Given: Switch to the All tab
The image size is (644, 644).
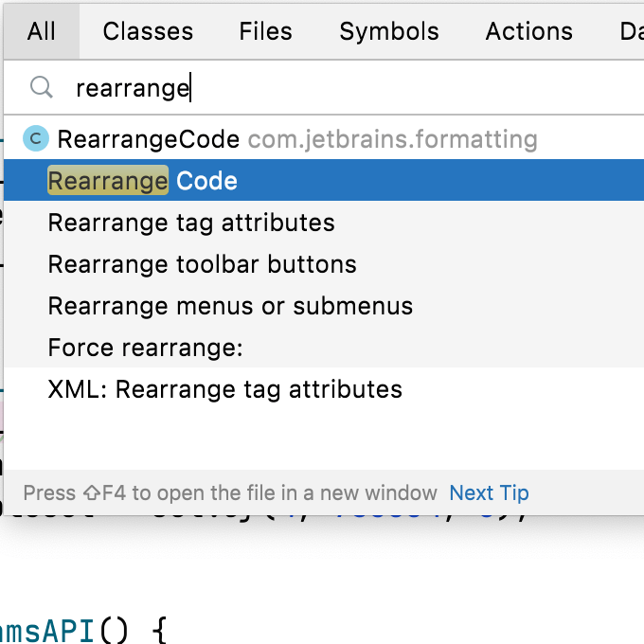Looking at the screenshot, I should pos(42,31).
